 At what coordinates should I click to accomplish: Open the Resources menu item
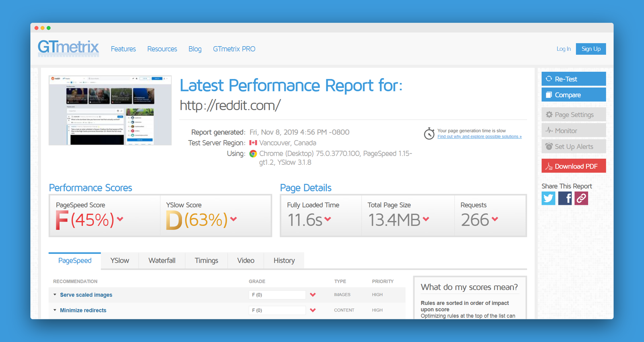162,49
